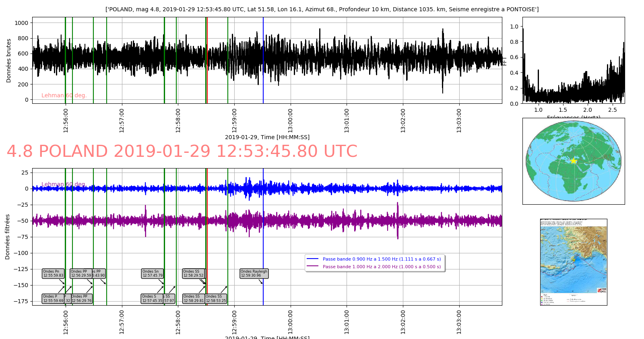The width and height of the screenshot is (644, 339).
Task: Click the Ondes SS 12:58:53.25 label
Action: 216,298
